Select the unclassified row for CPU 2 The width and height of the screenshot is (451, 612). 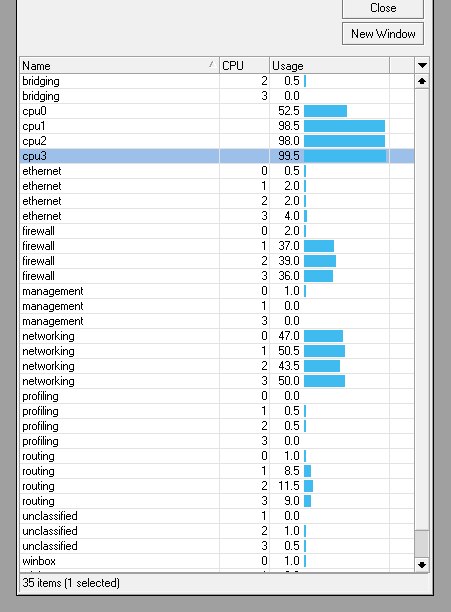pos(217,531)
